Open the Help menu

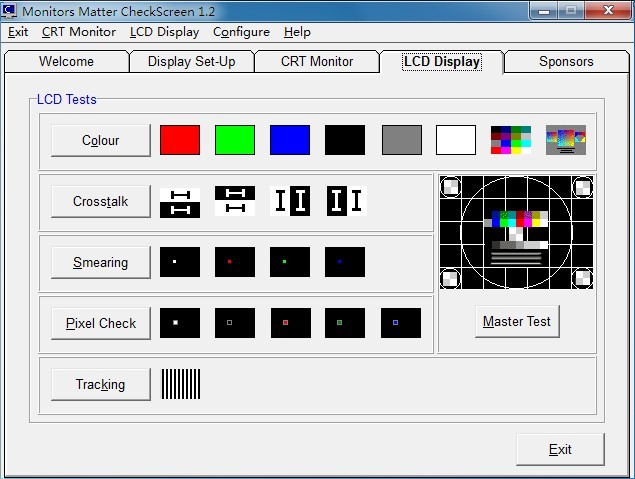(297, 32)
